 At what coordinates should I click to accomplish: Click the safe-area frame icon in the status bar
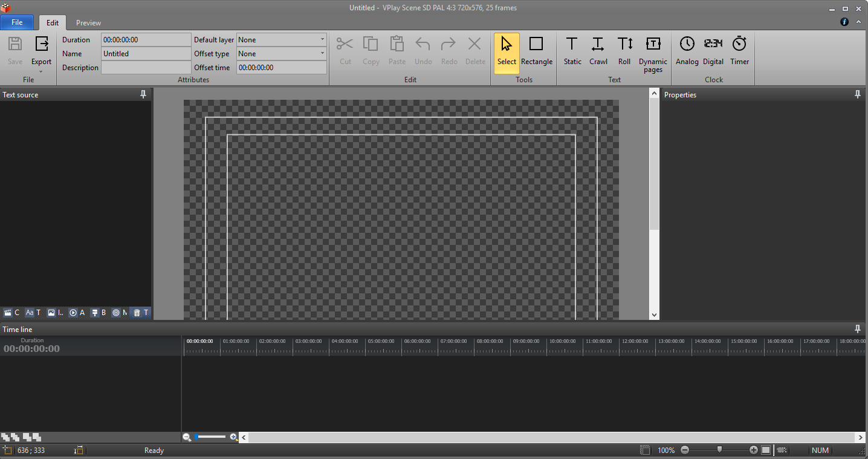(645, 450)
